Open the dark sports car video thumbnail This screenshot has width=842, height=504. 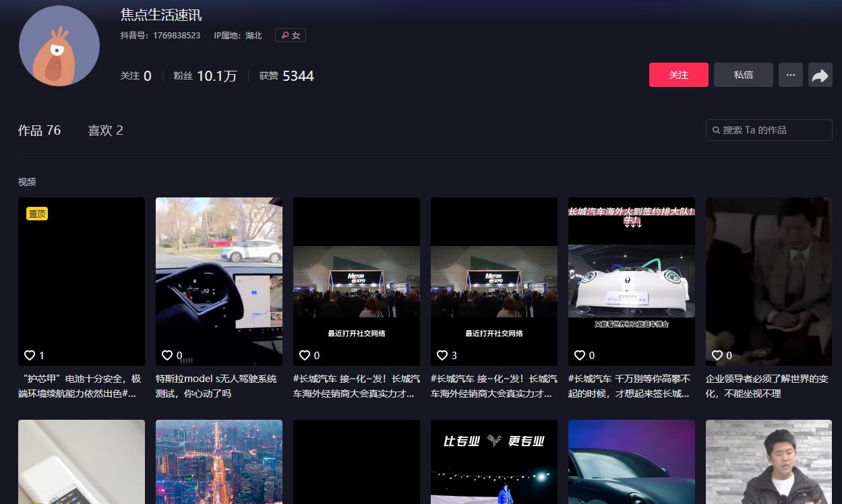coord(632,462)
